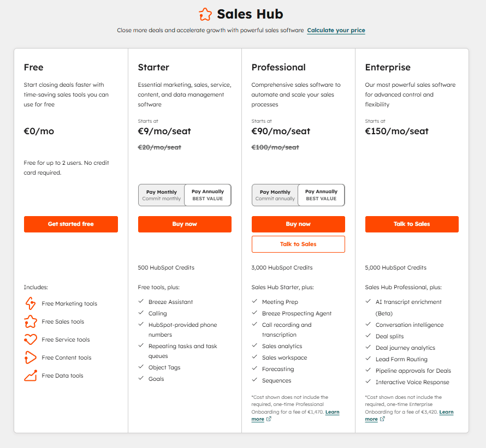Click the Sales Hub logo icon

pyautogui.click(x=205, y=14)
